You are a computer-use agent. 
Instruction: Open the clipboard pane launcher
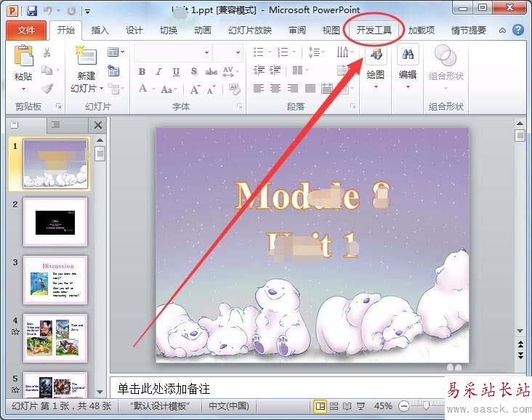point(59,107)
